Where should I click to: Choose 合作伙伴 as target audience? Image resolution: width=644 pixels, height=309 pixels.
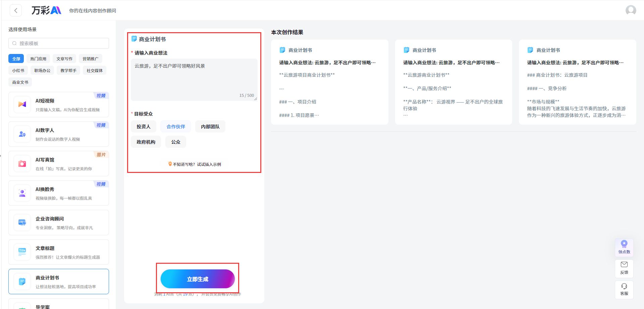tap(176, 126)
